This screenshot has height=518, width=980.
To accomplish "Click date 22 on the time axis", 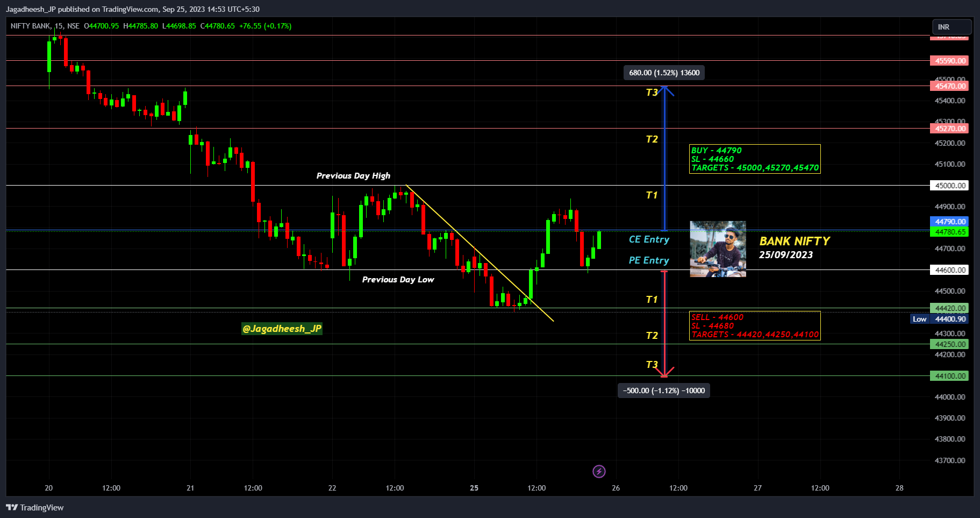I will 332,488.
